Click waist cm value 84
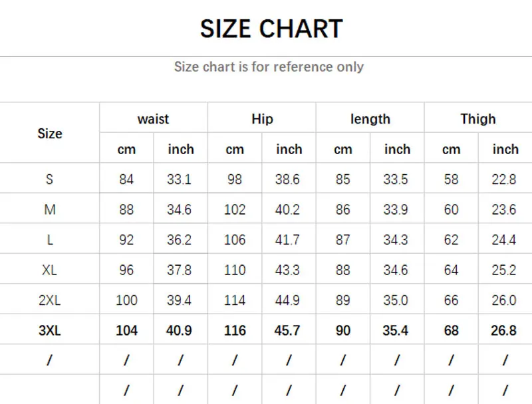Viewport: 532px width, 404px height. 126,179
